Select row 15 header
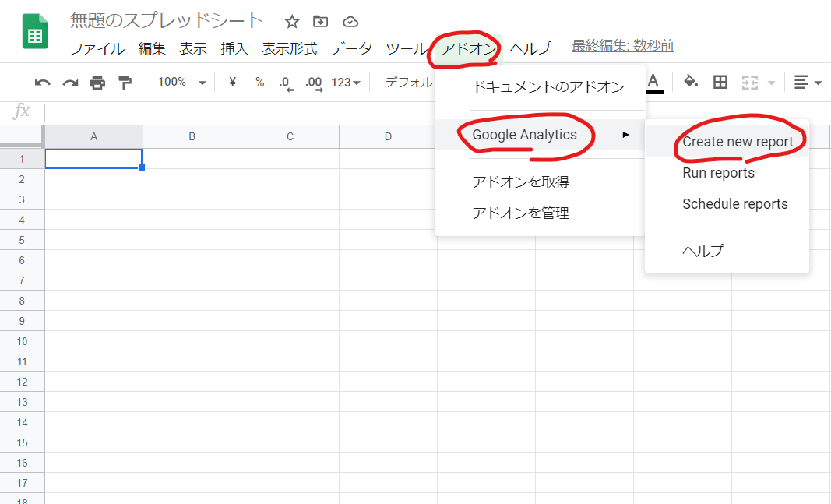831x504 pixels. click(x=22, y=442)
